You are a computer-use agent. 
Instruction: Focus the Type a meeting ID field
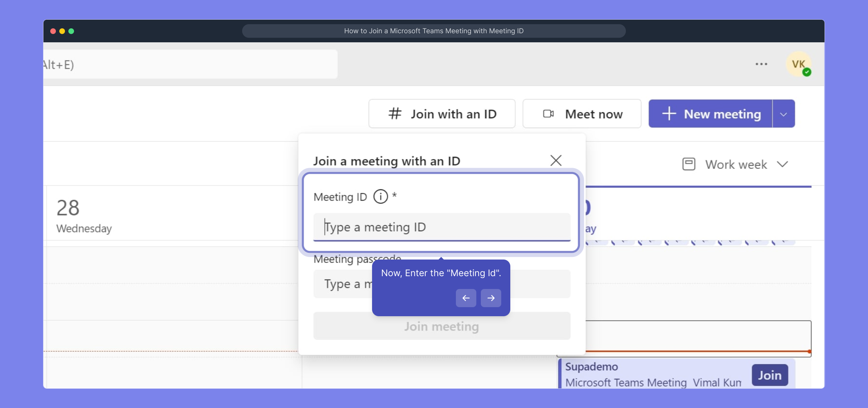(442, 227)
